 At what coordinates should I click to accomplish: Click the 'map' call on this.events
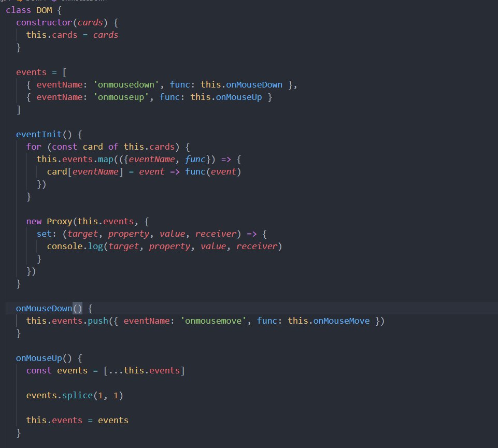coord(105,159)
